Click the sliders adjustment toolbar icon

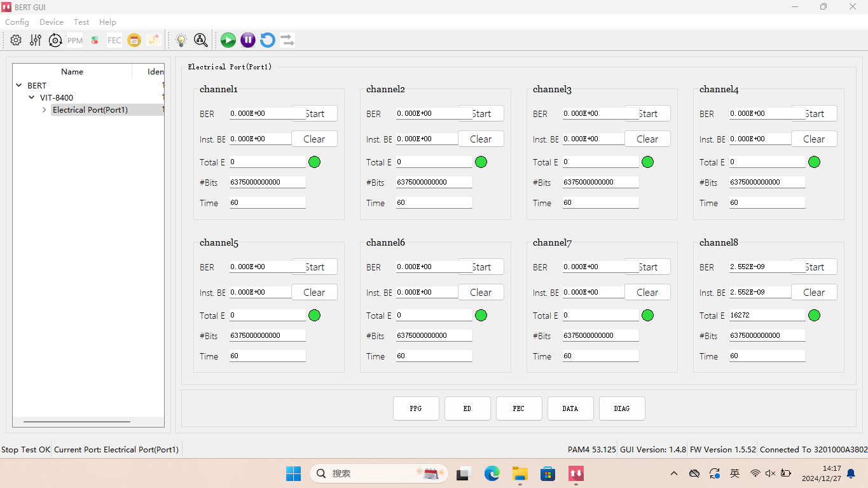(36, 40)
